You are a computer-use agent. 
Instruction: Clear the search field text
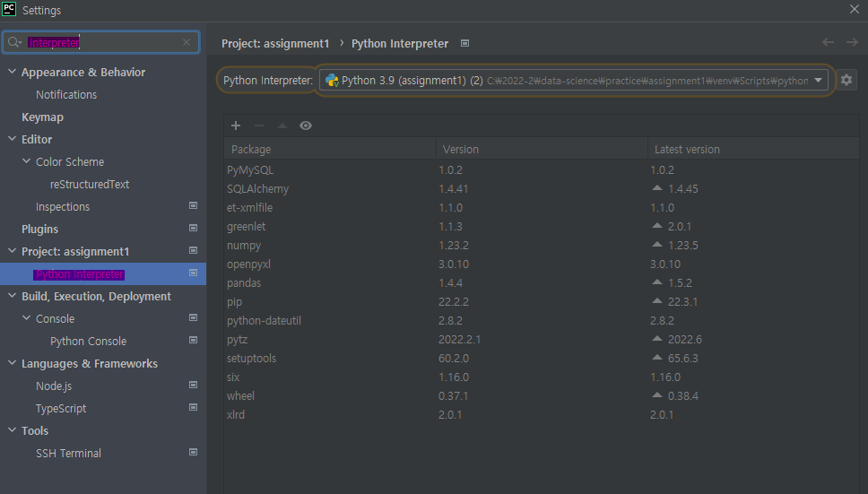point(187,42)
